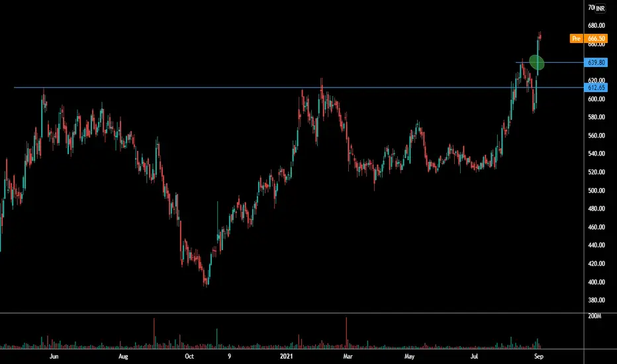Click the 380.00 price axis label
Viewport: 617px width, 364px height.
point(596,300)
